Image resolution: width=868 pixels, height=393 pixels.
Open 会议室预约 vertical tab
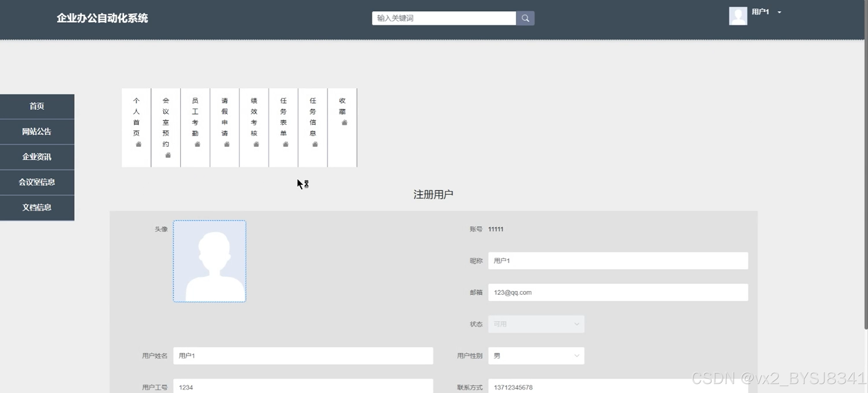[x=166, y=122]
